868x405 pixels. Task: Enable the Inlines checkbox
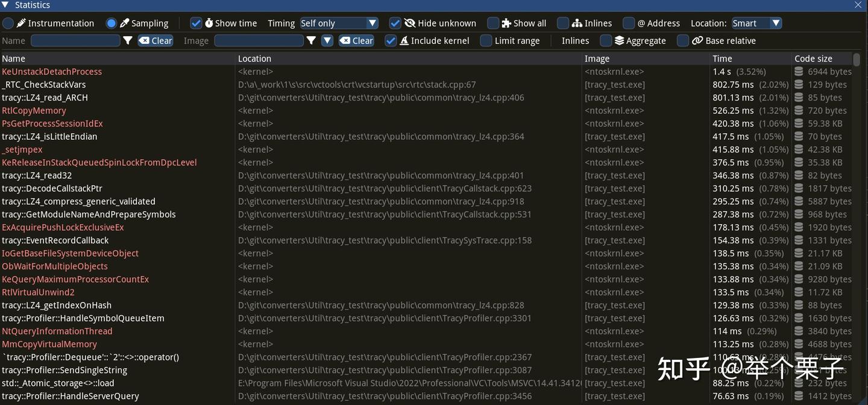(x=563, y=23)
